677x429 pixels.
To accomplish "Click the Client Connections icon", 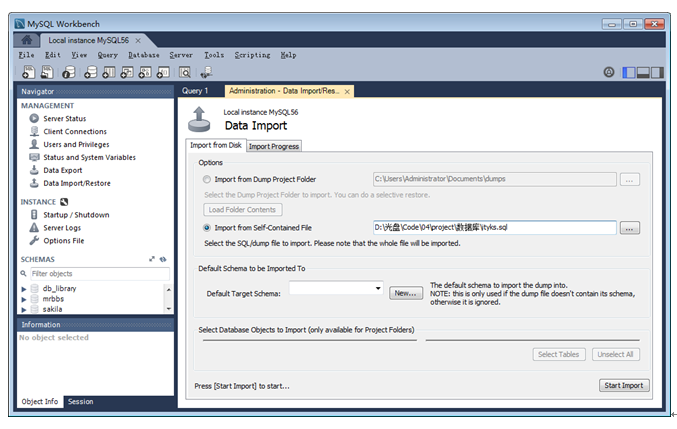I will pyautogui.click(x=34, y=131).
